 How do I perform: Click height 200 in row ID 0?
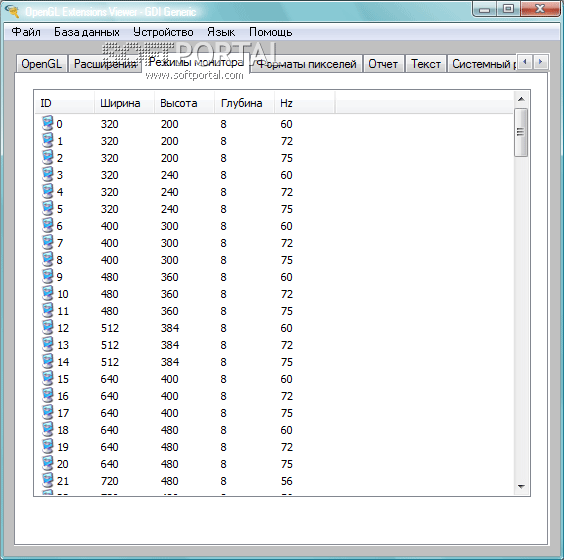tap(169, 124)
